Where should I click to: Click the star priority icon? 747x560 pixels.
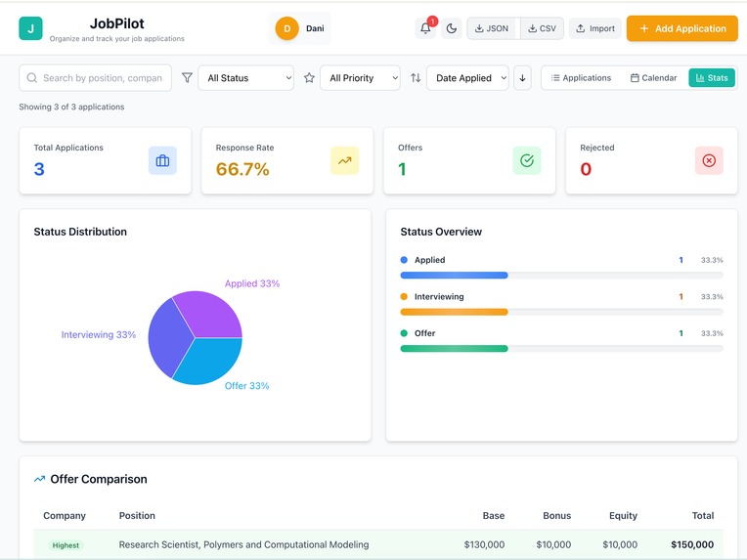309,77
